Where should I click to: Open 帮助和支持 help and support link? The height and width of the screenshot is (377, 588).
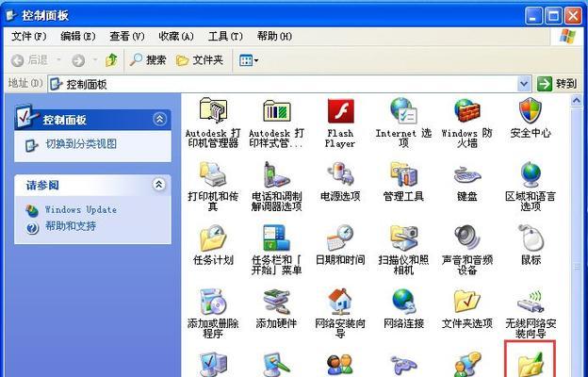tap(71, 226)
